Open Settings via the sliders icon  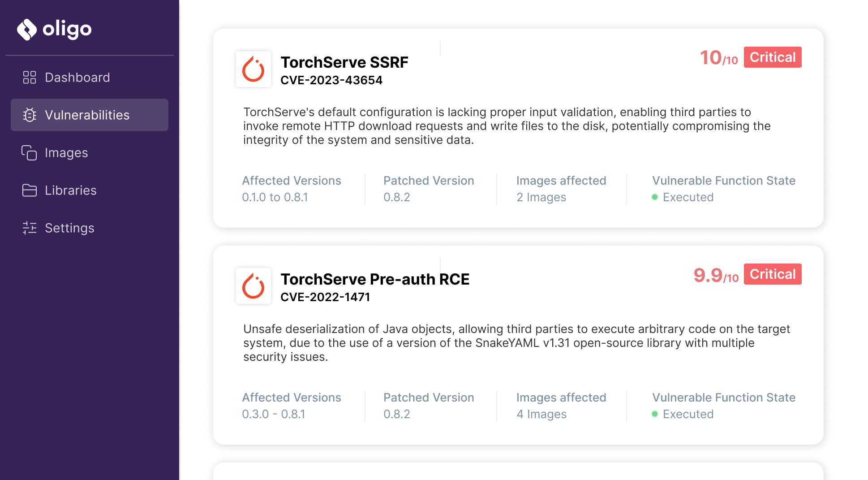(30, 228)
